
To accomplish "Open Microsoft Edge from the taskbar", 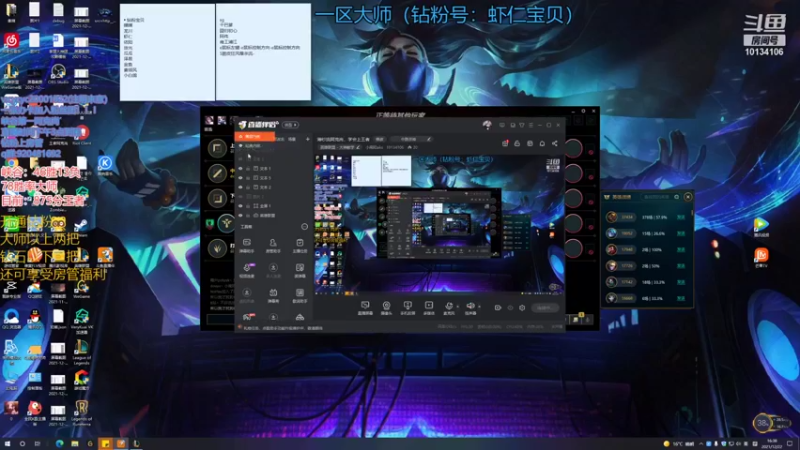I will (x=60, y=444).
